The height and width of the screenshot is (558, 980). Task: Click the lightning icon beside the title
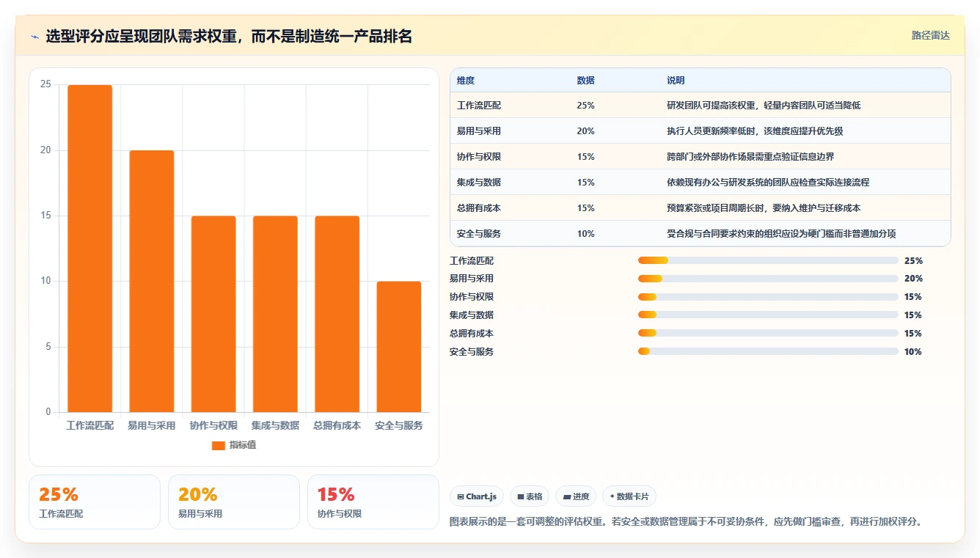point(35,37)
